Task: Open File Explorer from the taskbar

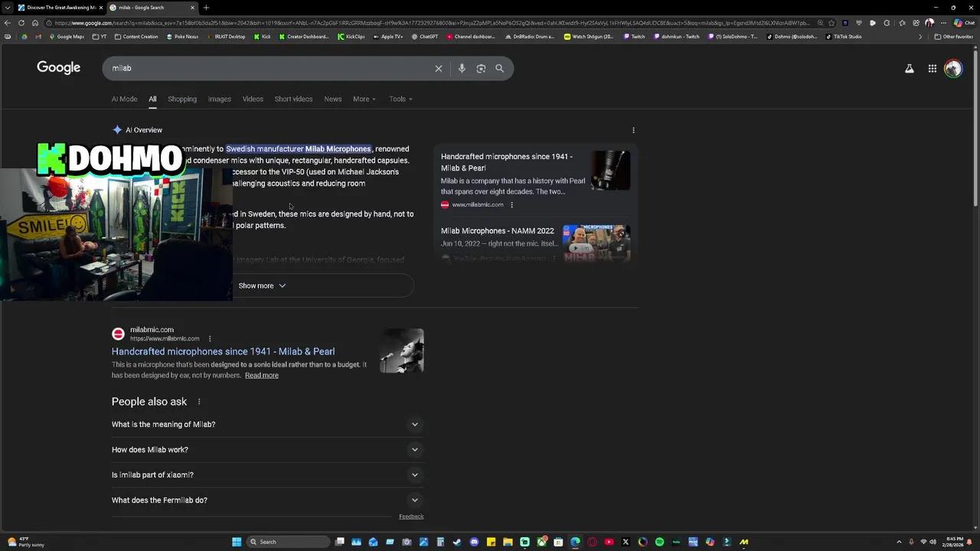Action: [508, 542]
